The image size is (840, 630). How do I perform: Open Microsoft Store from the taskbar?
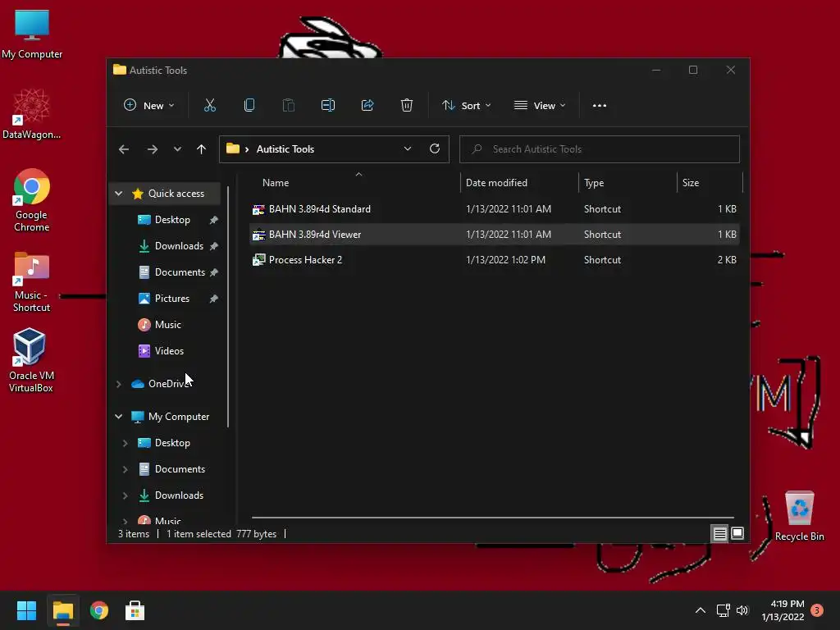pyautogui.click(x=135, y=610)
